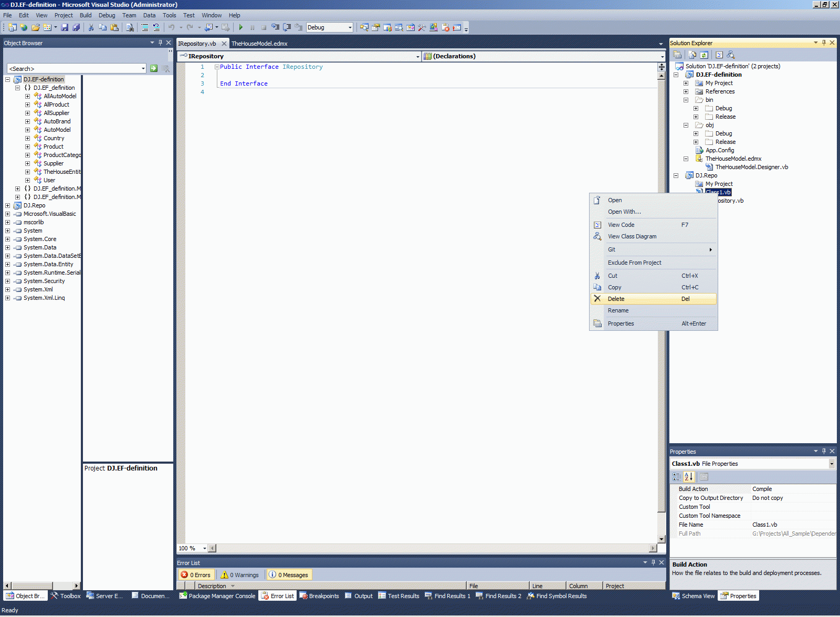Open the Debug configuration dropdown

pyautogui.click(x=350, y=27)
